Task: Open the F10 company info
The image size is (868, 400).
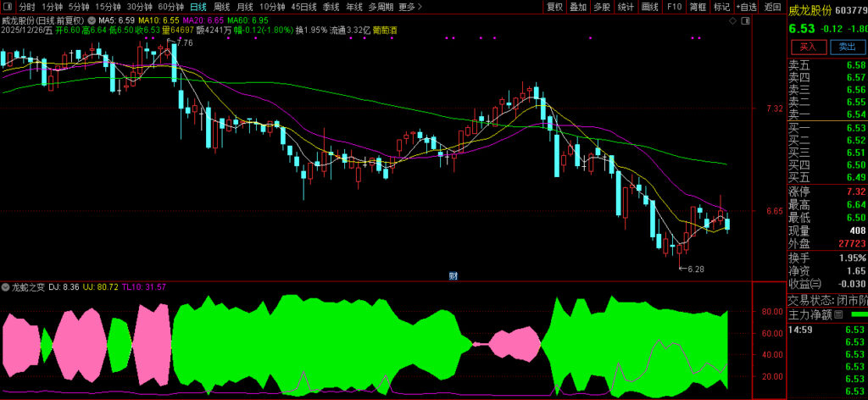Action: (674, 7)
